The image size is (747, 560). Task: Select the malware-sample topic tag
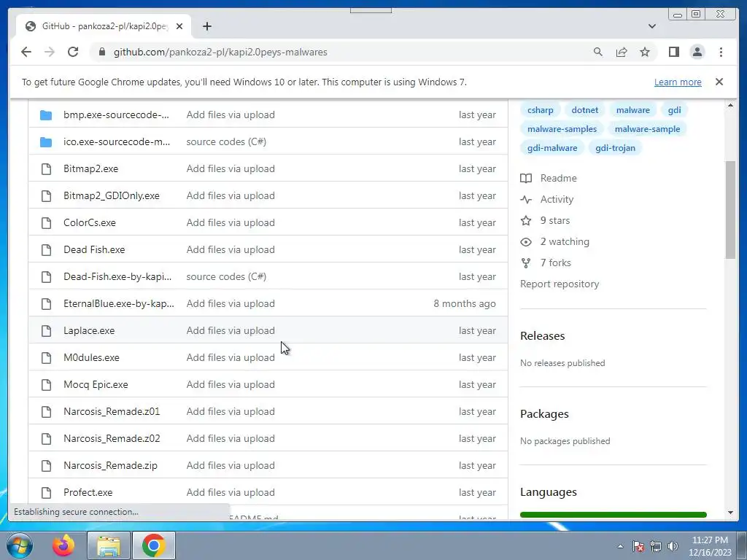click(x=647, y=129)
